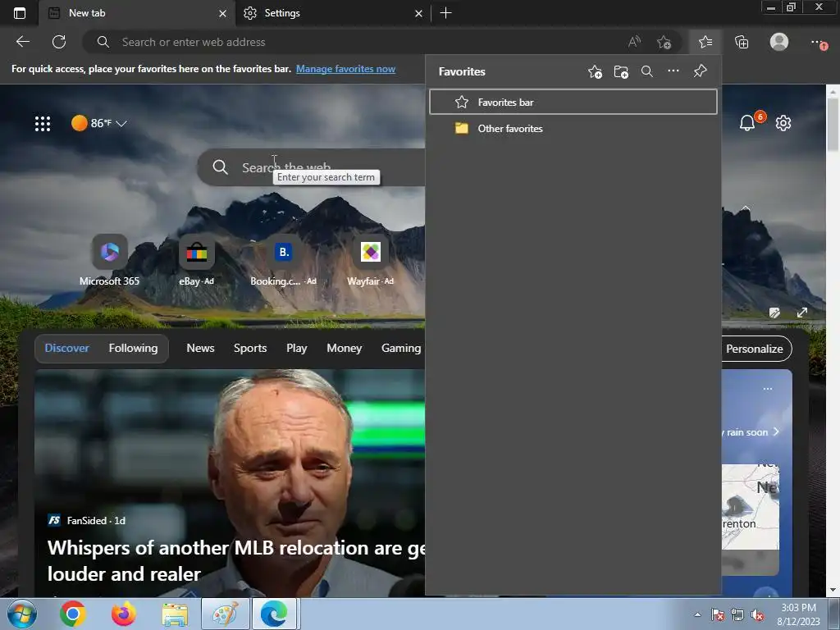The width and height of the screenshot is (840, 630).
Task: Click the Read aloud icon in address bar
Action: click(x=634, y=42)
